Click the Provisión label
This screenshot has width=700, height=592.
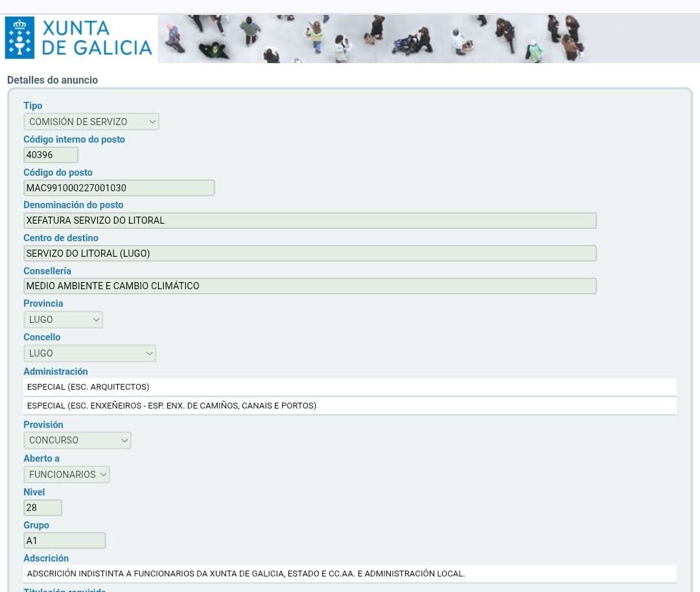tap(43, 425)
